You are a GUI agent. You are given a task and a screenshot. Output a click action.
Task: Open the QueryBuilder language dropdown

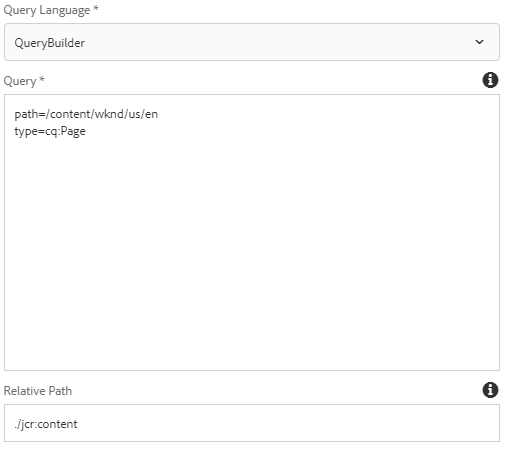click(x=252, y=42)
